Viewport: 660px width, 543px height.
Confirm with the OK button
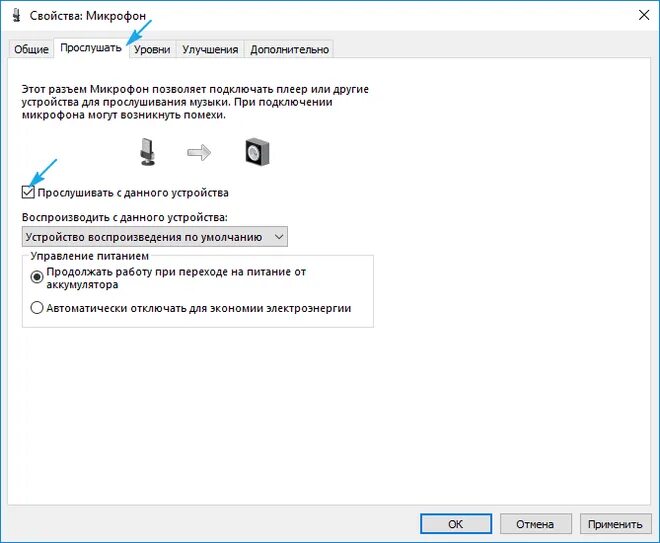point(456,524)
